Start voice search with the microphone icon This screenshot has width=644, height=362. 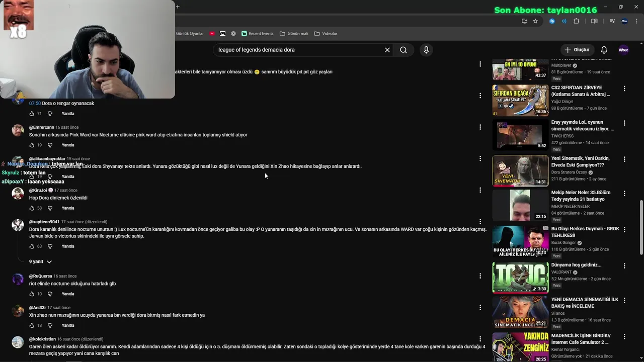tap(426, 50)
